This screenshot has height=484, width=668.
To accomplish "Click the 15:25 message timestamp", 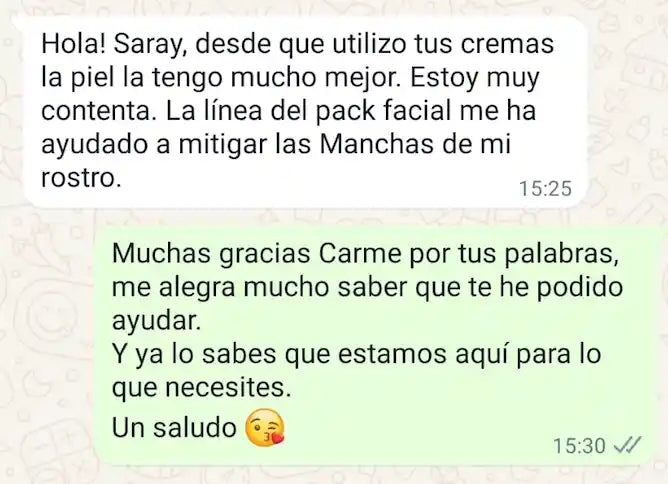I will tap(545, 189).
